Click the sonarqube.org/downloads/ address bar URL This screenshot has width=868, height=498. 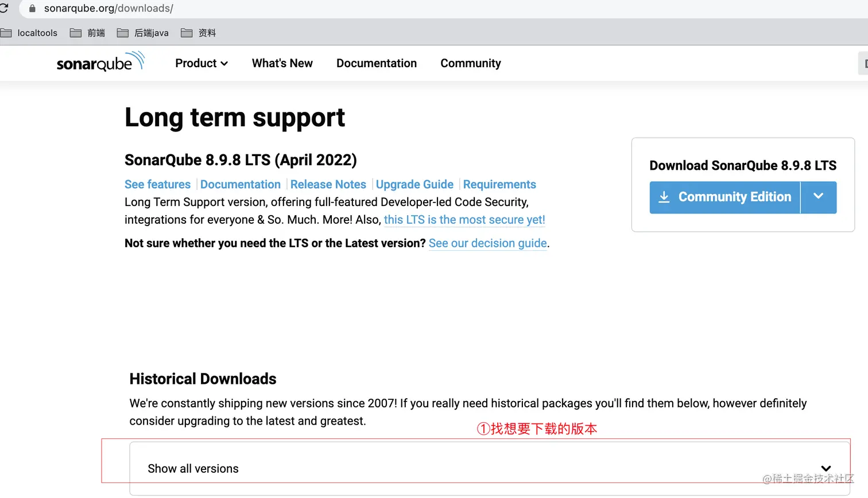[x=108, y=9]
